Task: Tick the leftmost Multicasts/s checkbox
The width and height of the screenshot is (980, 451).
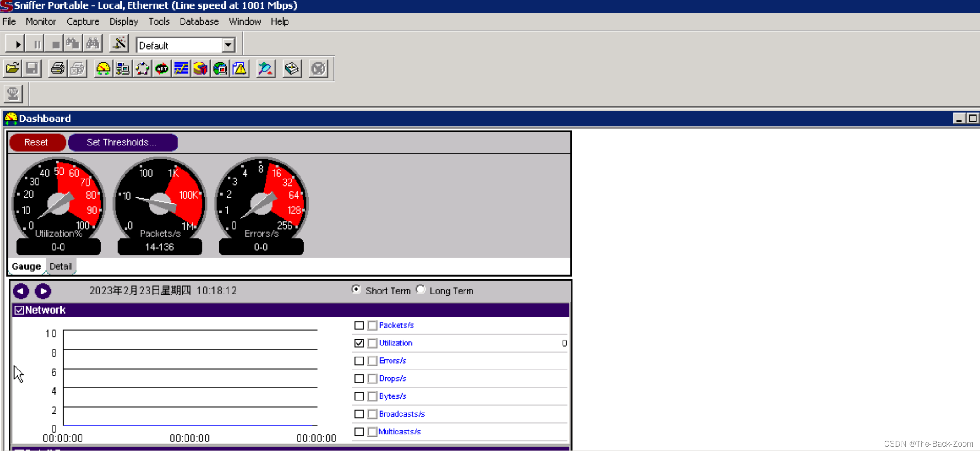Action: click(359, 432)
